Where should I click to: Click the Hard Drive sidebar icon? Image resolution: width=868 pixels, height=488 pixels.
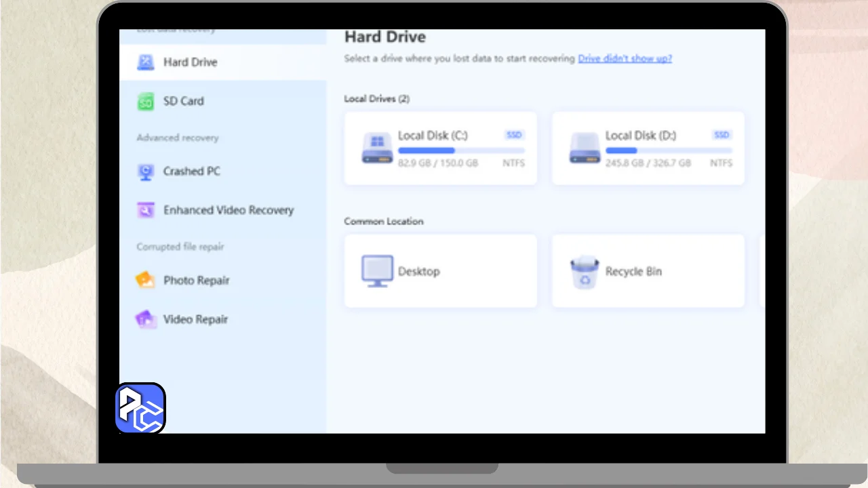click(146, 62)
